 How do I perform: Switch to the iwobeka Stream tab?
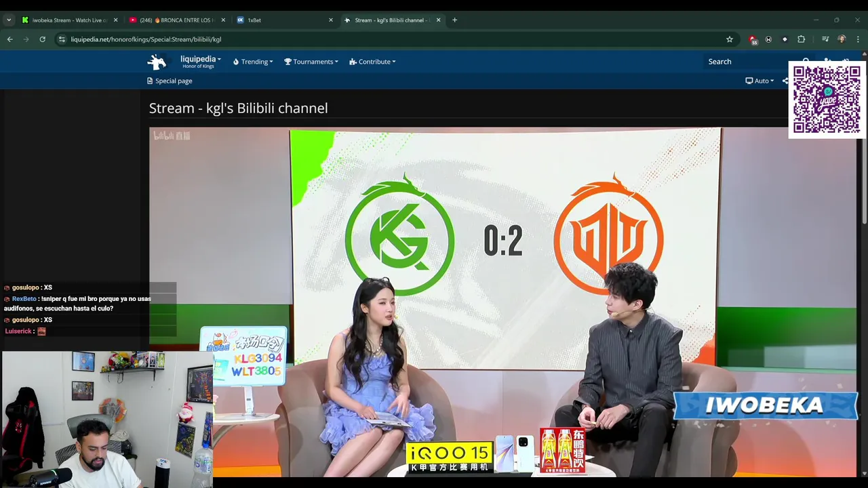70,20
